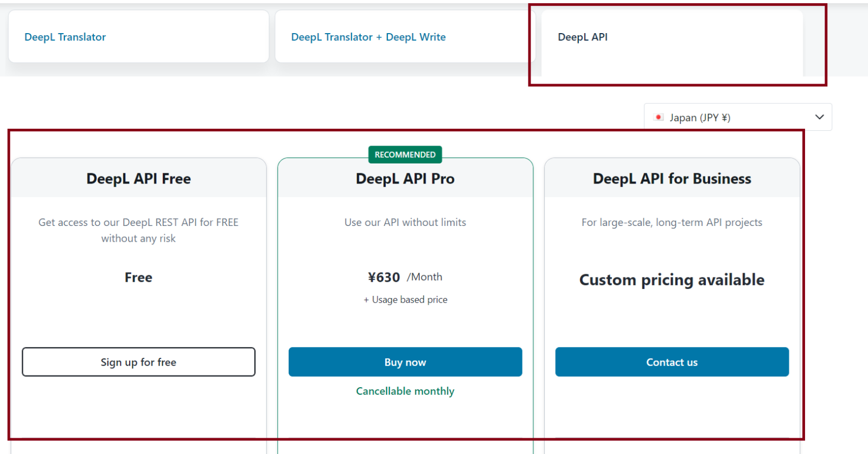Click the Custom pricing available text
The width and height of the screenshot is (868, 454).
672,280
